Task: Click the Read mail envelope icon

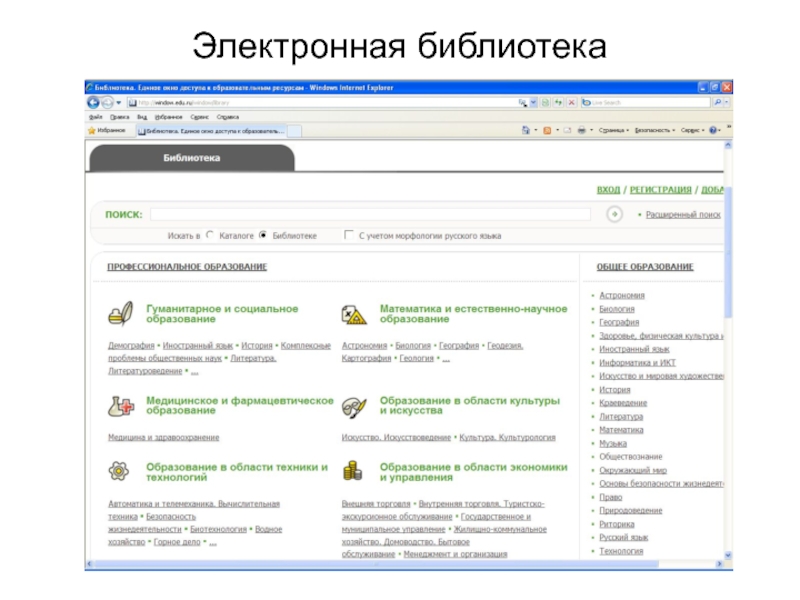Action: point(567,131)
